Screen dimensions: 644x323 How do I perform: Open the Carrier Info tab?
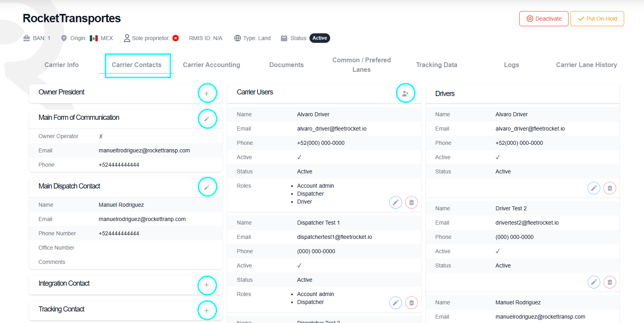click(x=62, y=65)
